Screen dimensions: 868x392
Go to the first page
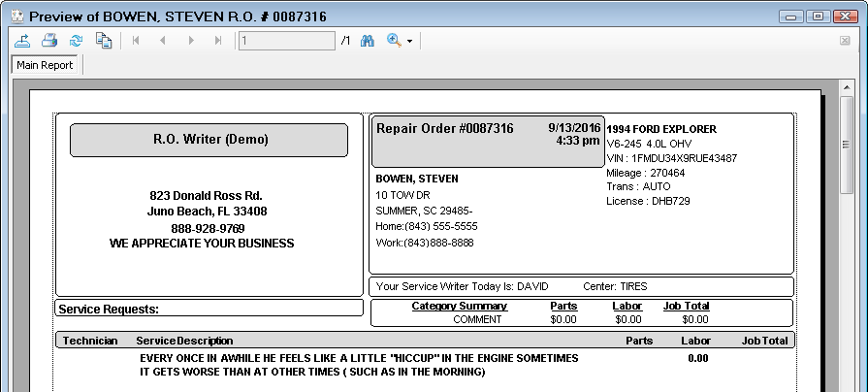click(137, 41)
